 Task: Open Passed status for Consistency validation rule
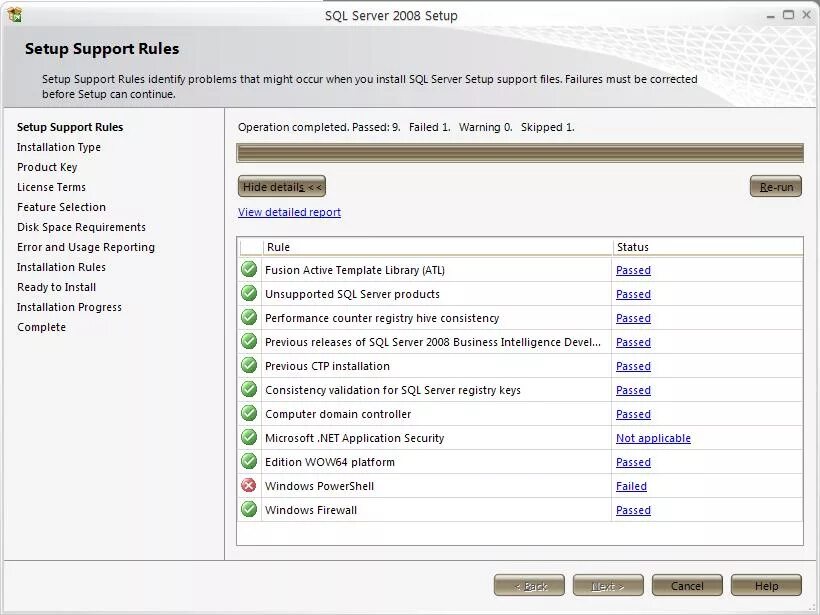pos(633,391)
